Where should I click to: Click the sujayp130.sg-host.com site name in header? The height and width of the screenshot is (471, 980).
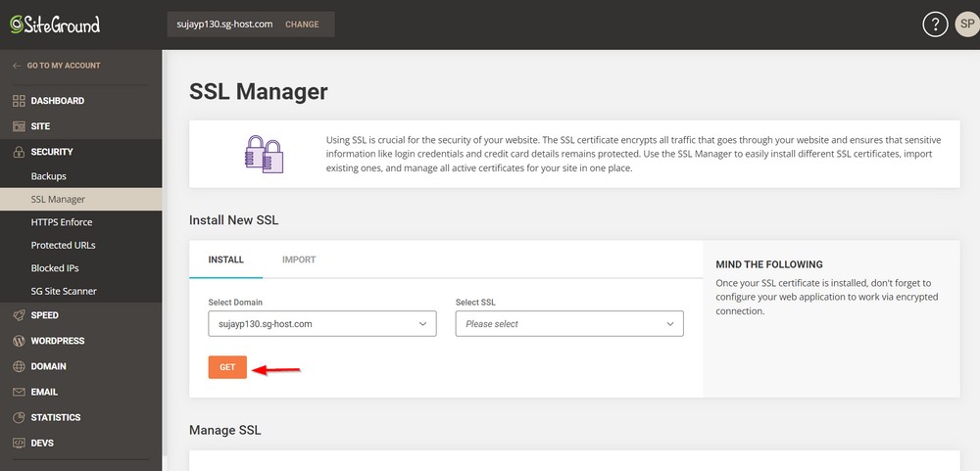pos(225,24)
